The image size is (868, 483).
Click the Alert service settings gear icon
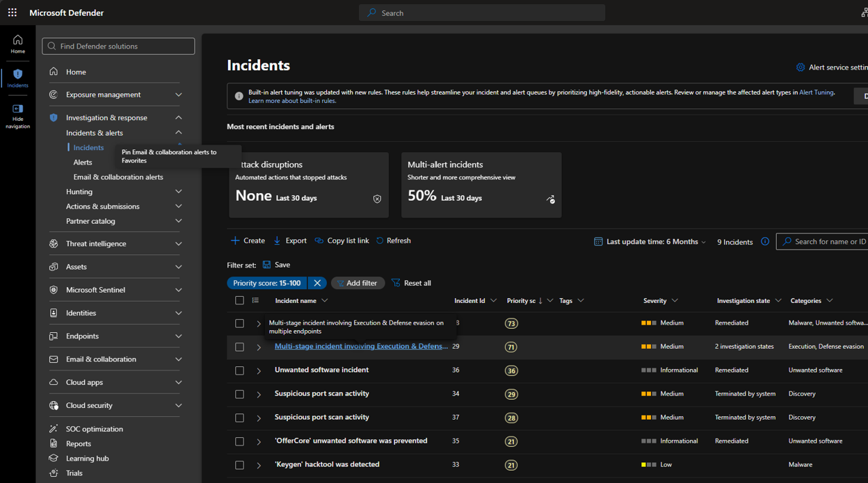click(x=801, y=67)
